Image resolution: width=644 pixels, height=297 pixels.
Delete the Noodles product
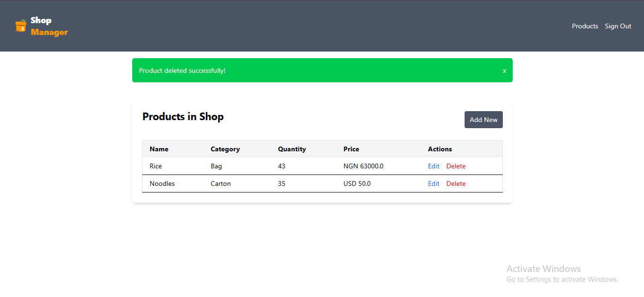coord(456,183)
